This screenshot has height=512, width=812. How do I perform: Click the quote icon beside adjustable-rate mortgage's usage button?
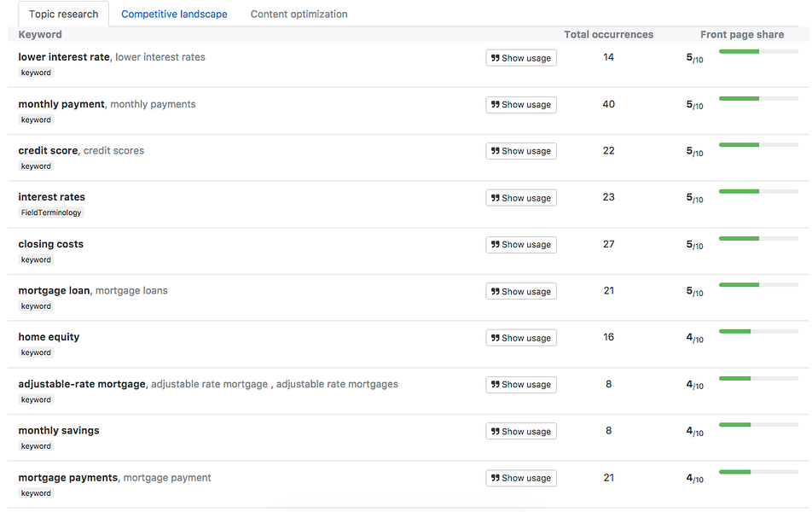(x=496, y=384)
